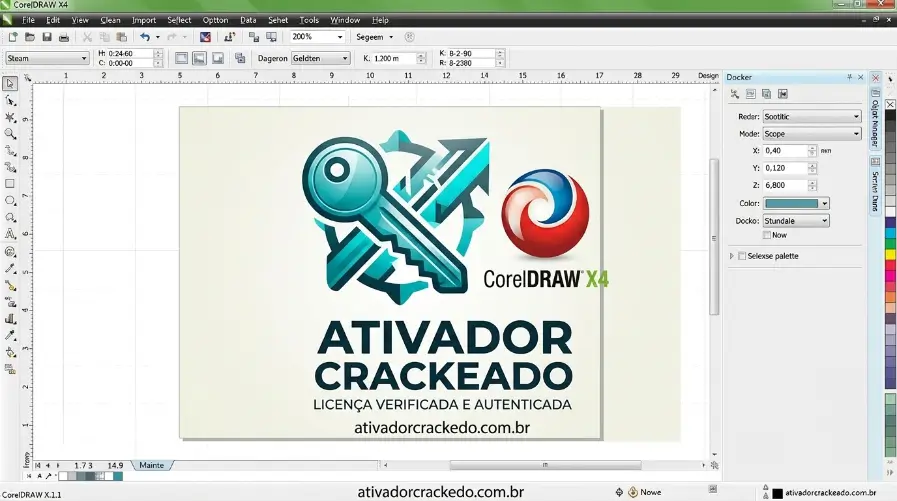Click the red swatch in color palette
This screenshot has width=897, height=501.
pos(890,264)
